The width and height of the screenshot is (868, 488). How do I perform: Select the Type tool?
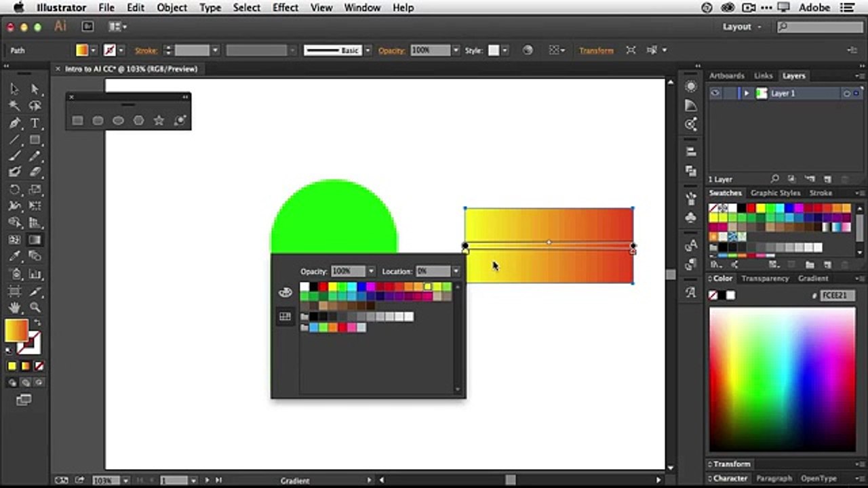(x=35, y=123)
